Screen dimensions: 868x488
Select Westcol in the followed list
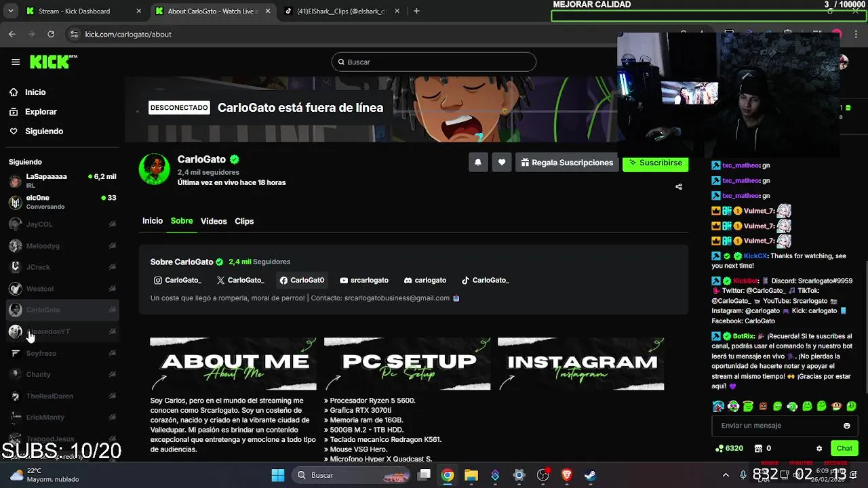[62, 289]
